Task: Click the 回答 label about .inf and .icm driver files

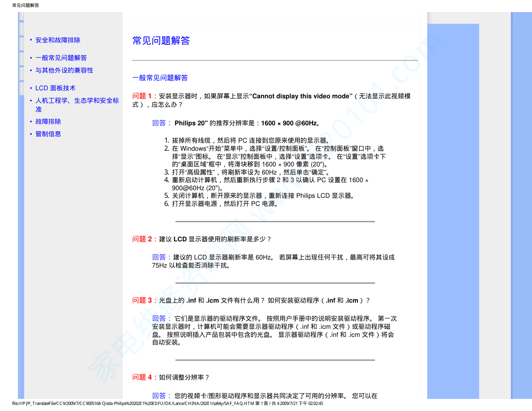Action: pyautogui.click(x=159, y=318)
